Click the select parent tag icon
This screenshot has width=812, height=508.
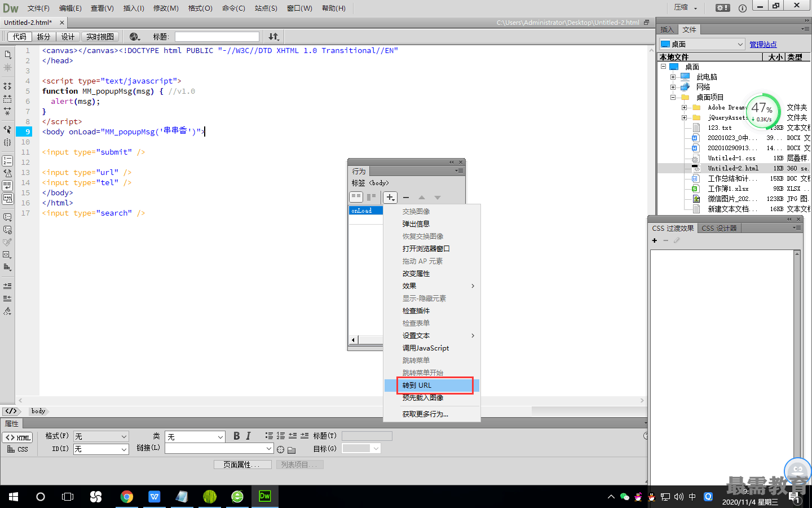pos(7,129)
